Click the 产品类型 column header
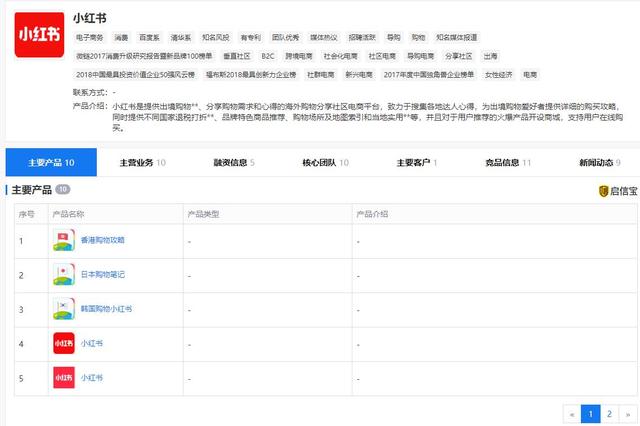Image resolution: width=640 pixels, height=426 pixels. coord(203,214)
